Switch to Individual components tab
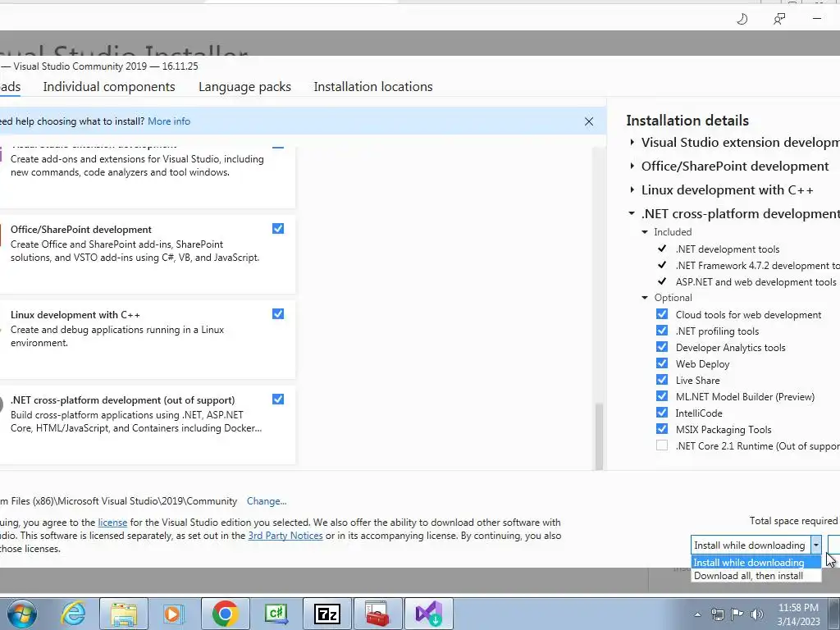The width and height of the screenshot is (840, 630). [109, 87]
